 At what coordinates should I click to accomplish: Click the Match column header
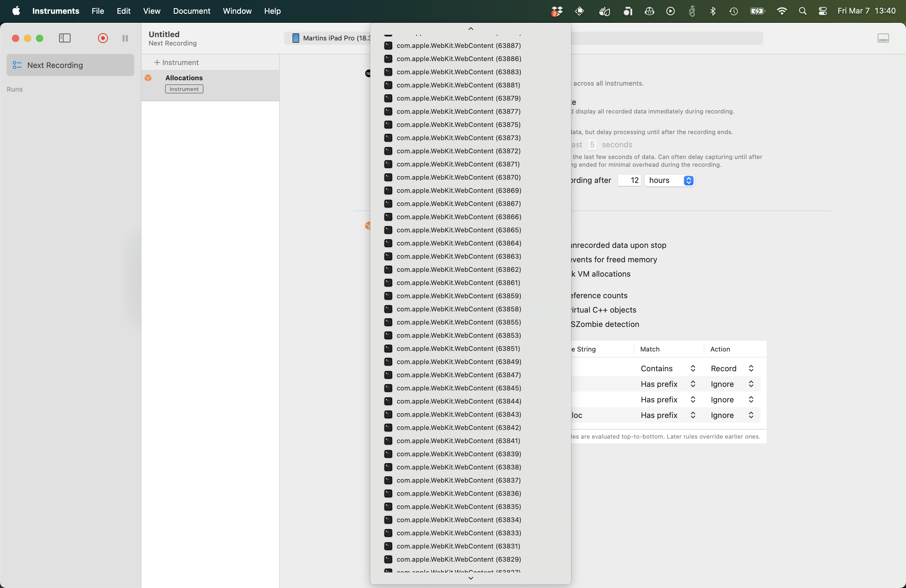pos(650,349)
